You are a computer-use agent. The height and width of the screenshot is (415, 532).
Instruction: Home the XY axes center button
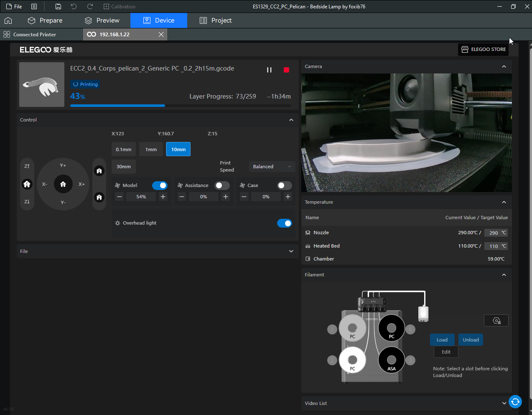63,184
